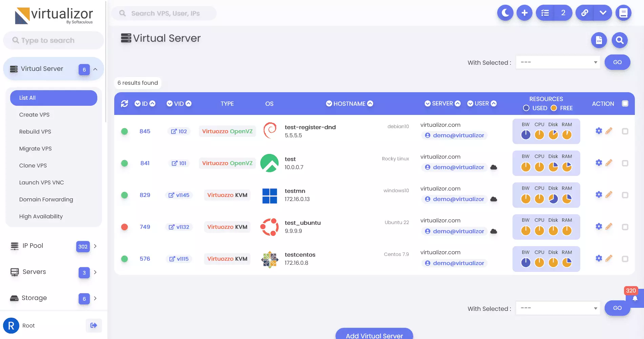Click the cloud icon in the test row
Screen dimensions: 644x339
pyautogui.click(x=494, y=167)
